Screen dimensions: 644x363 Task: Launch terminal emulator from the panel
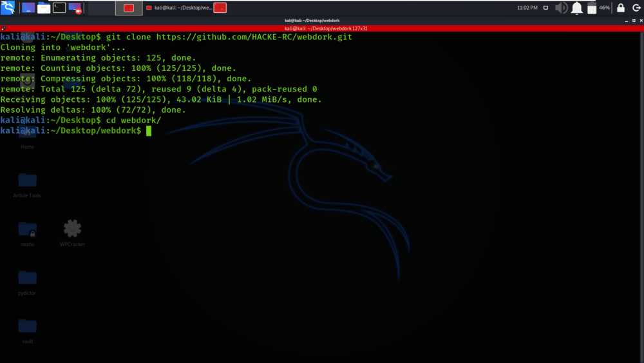tap(59, 8)
